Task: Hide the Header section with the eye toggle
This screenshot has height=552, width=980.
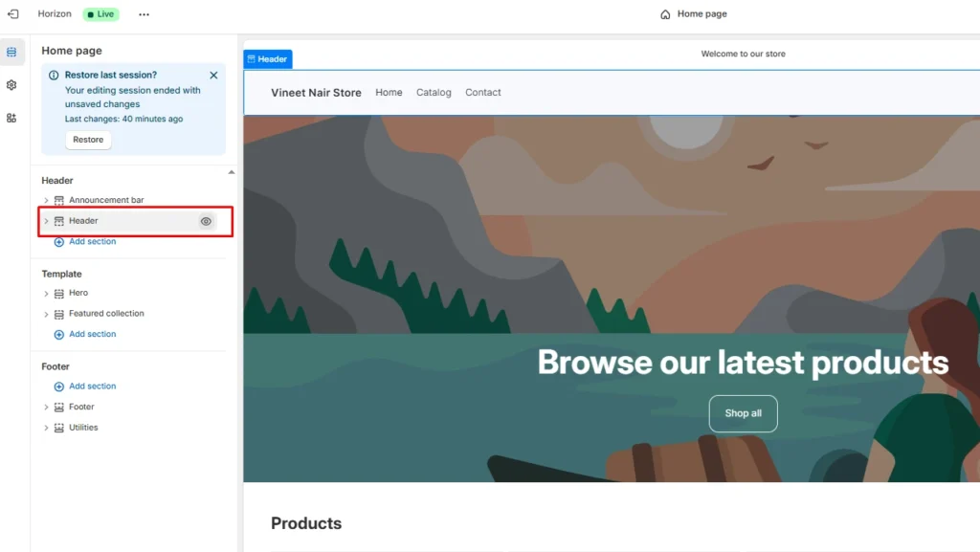Action: click(206, 220)
